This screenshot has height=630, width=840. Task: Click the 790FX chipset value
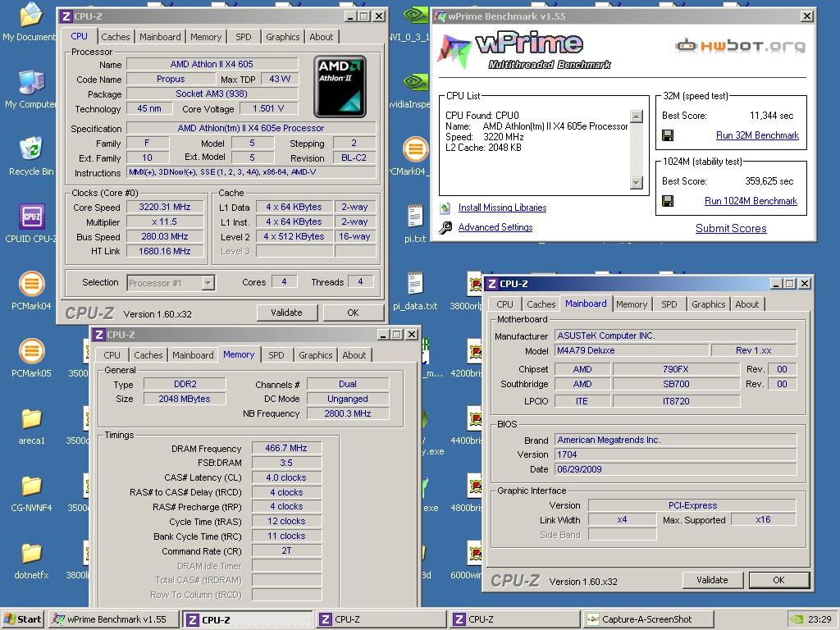[x=676, y=369]
